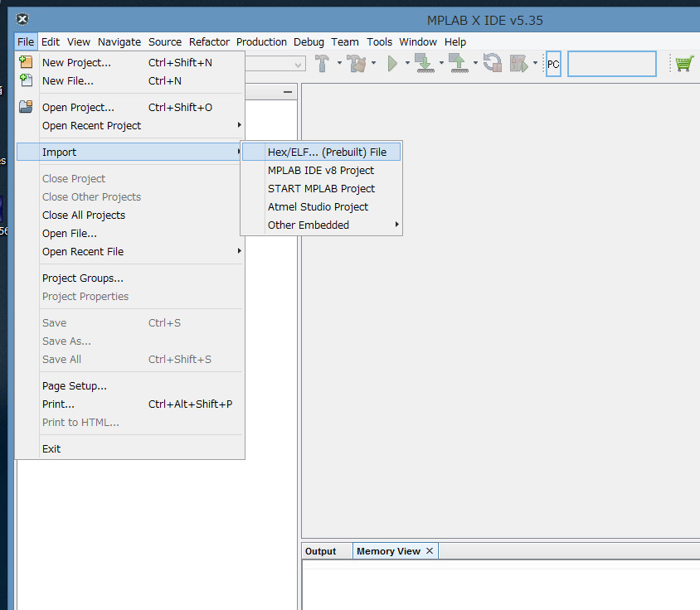
Task: Open Clean and Build dropdown arrow
Action: 374,63
